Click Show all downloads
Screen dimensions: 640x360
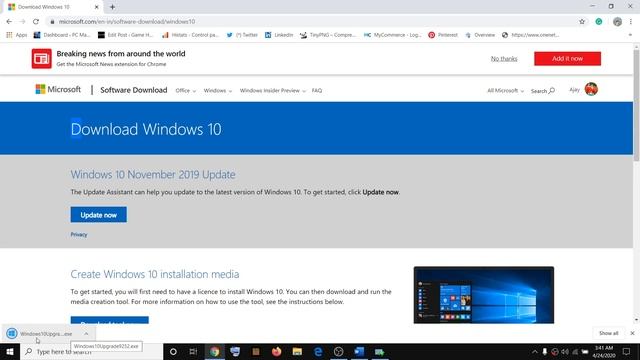coord(609,333)
